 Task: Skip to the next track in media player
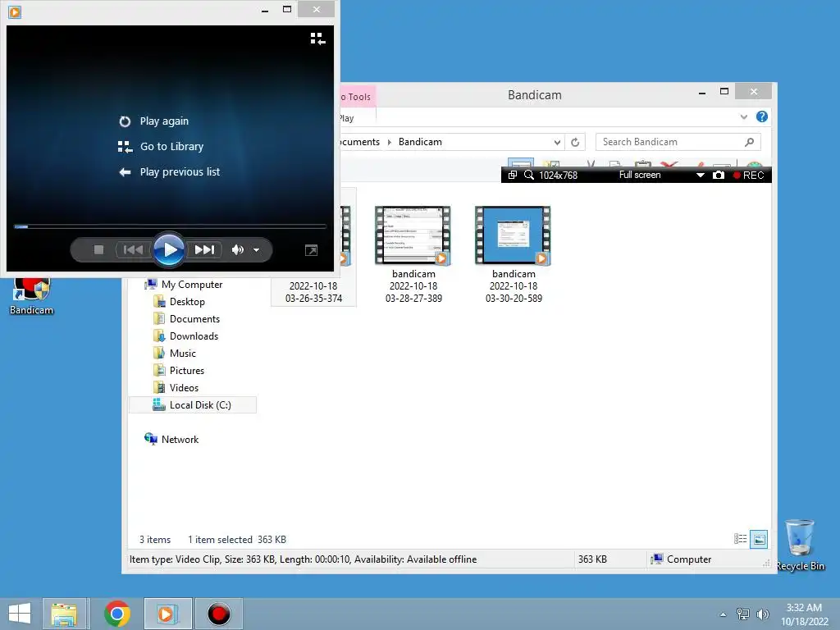coord(204,249)
